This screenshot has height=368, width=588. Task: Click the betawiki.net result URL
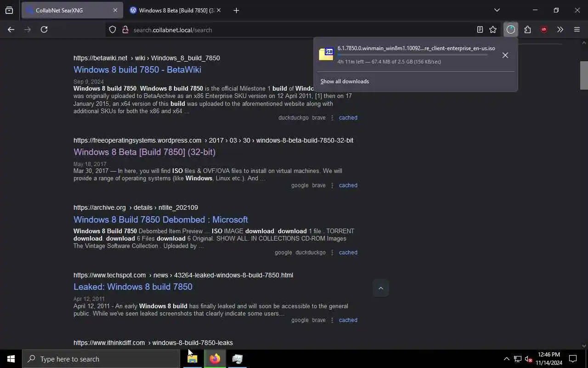tap(147, 58)
